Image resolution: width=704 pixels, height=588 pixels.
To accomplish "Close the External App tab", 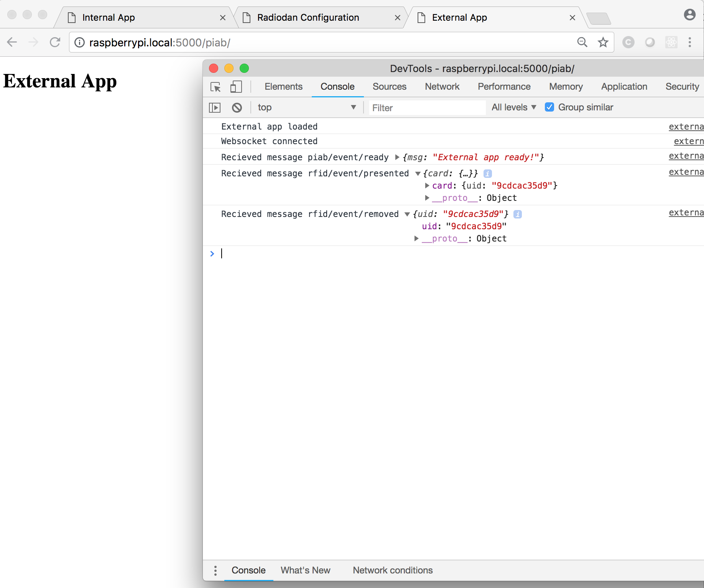I will 572,18.
